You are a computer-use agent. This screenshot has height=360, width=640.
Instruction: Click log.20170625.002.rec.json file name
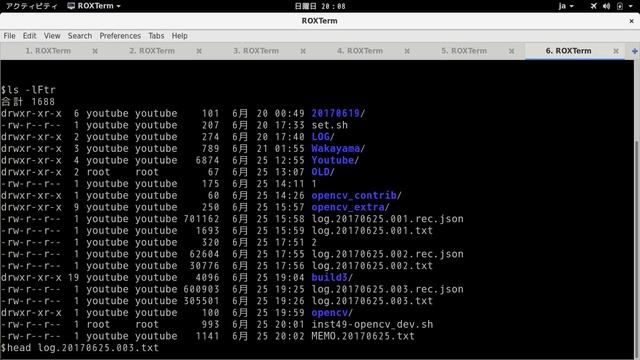point(387,254)
